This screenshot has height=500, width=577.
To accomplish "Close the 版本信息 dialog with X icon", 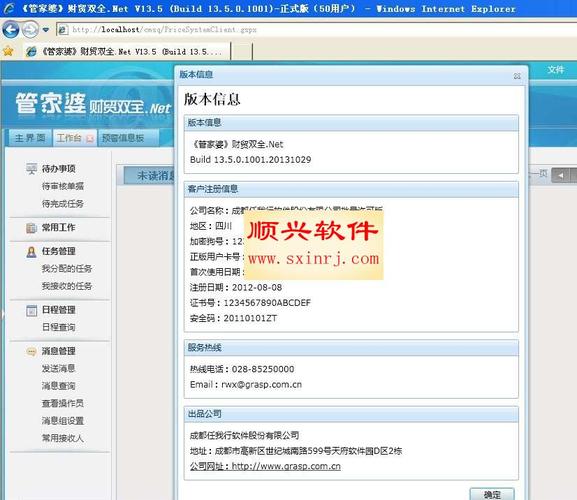I will [517, 76].
